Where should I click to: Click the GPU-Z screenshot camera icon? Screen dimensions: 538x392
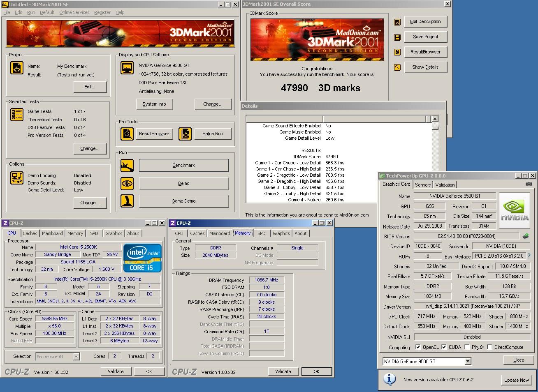click(529, 184)
